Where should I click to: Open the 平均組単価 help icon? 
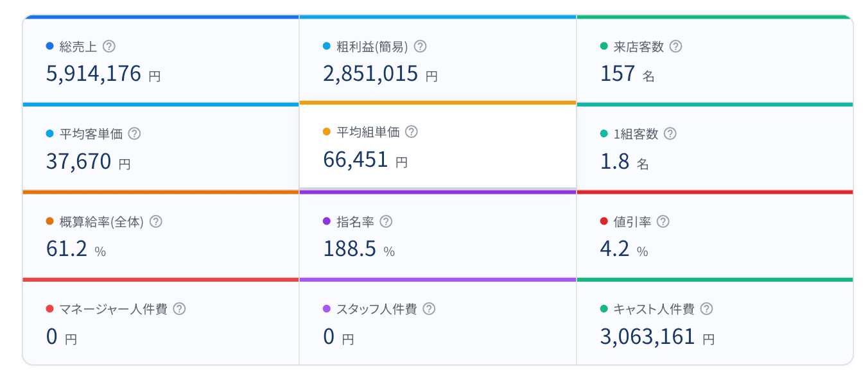pos(412,132)
